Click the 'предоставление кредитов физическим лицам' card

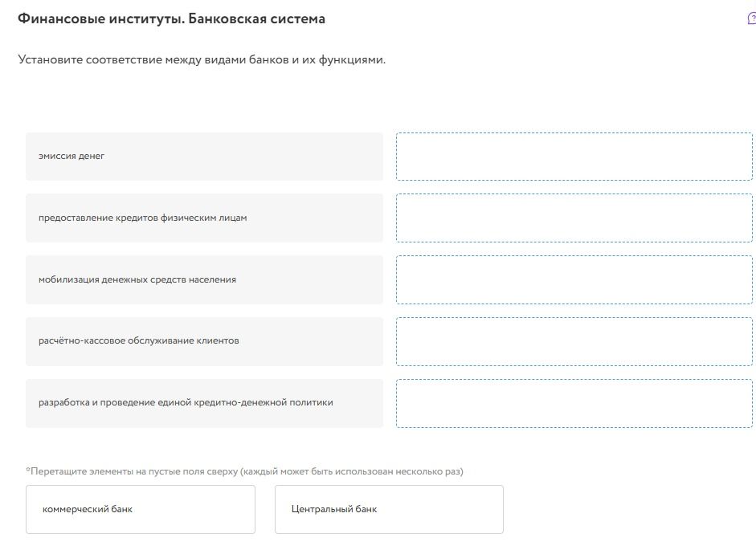click(x=204, y=218)
